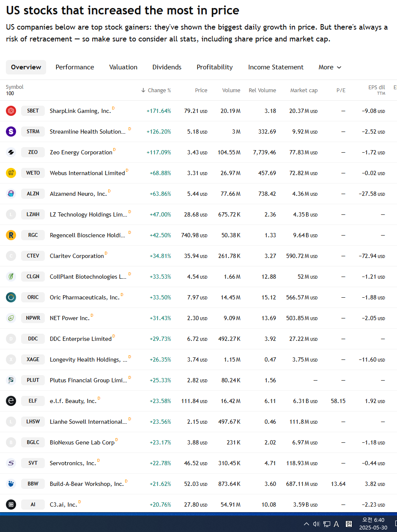Open the RGC ticker badge

coord(33,235)
